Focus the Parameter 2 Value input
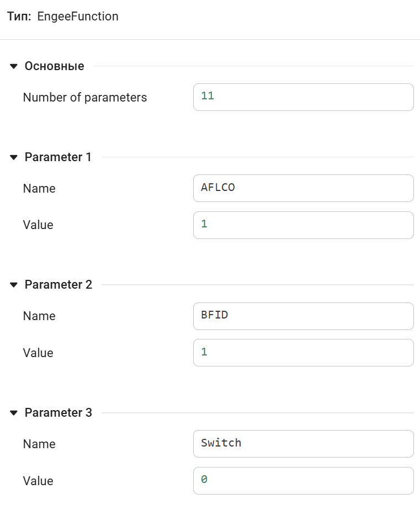 click(303, 353)
